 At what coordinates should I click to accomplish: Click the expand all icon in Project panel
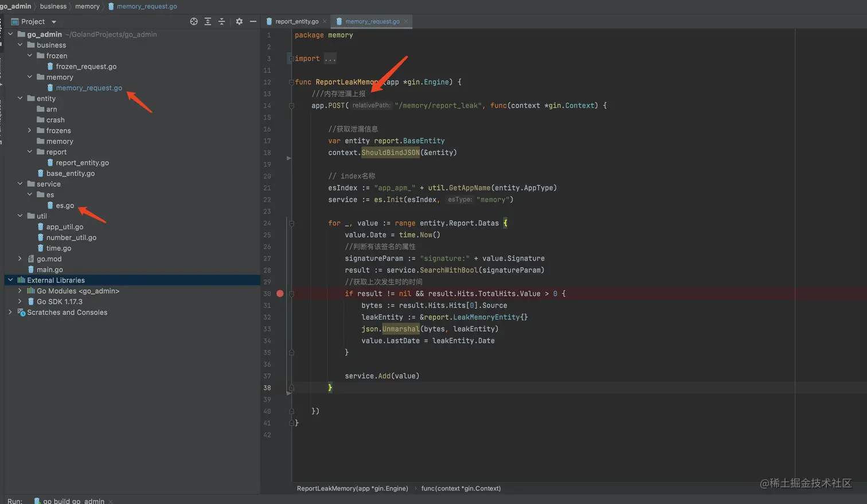pyautogui.click(x=208, y=21)
